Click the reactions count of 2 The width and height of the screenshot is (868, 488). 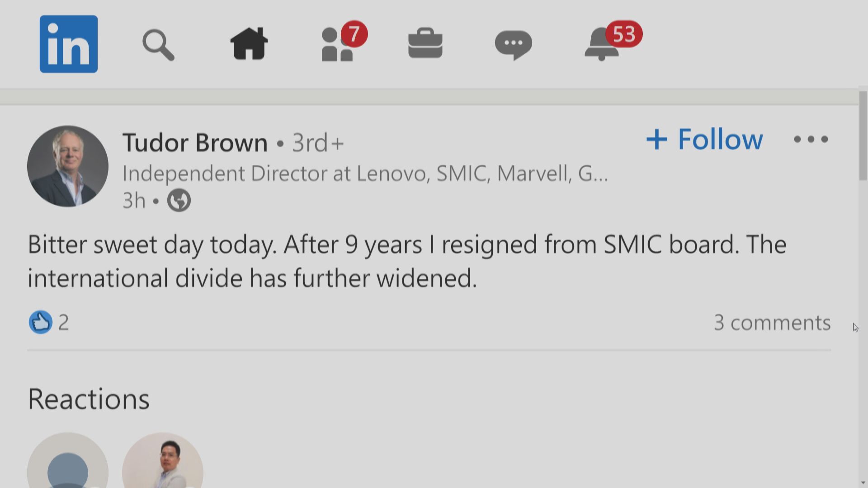(x=64, y=323)
